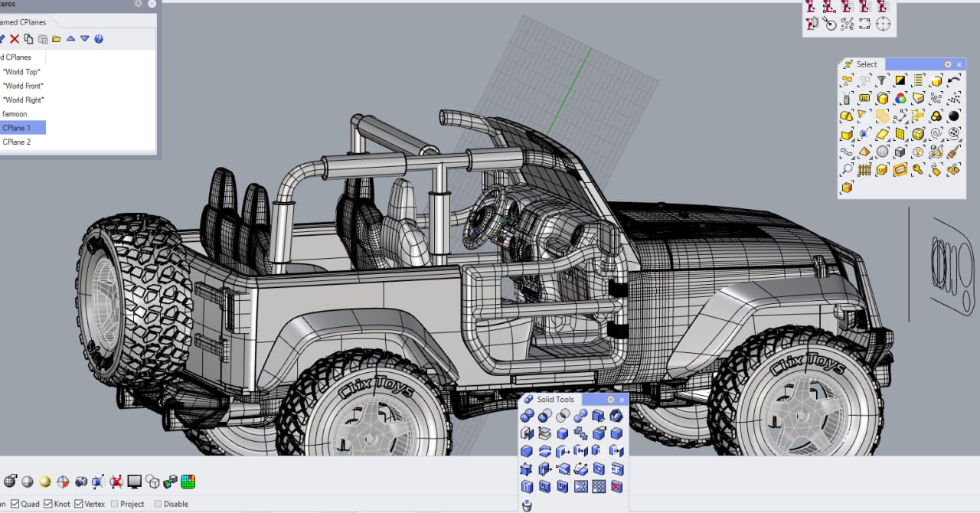Open the Solid Tools panel gear menu
The height and width of the screenshot is (513, 980).
coord(610,400)
